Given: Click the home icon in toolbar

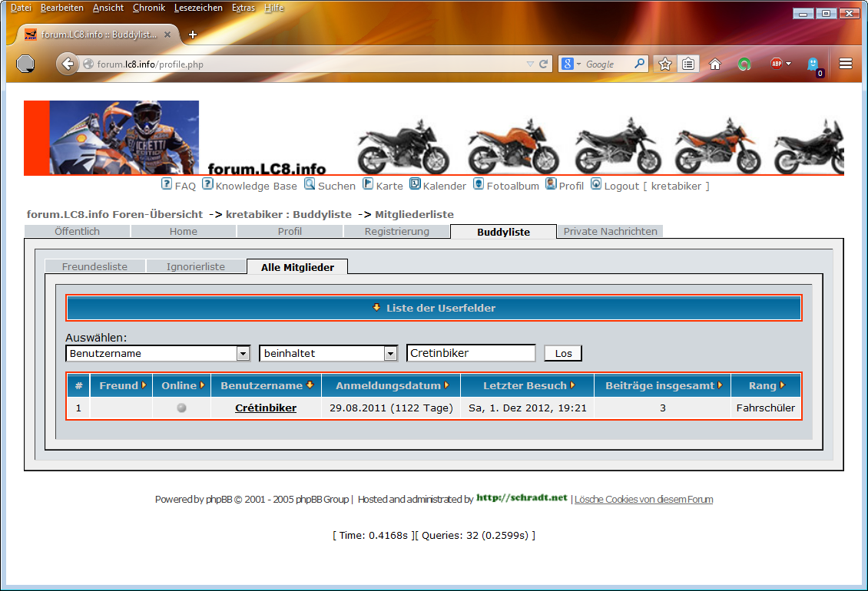Looking at the screenshot, I should click(715, 64).
